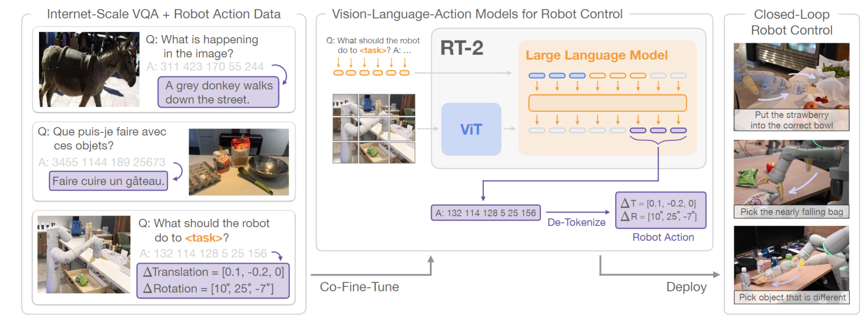Click the 'A grey donkey walks' answer box
The image size is (868, 320).
[218, 92]
